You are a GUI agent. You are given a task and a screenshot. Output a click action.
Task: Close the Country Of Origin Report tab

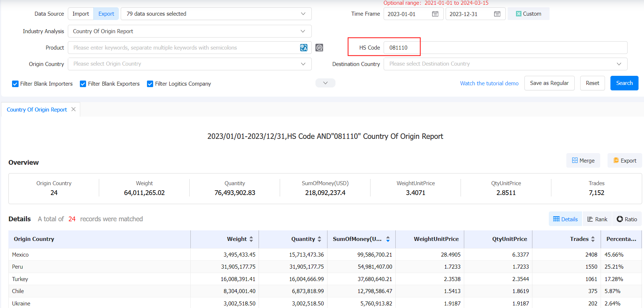point(74,109)
